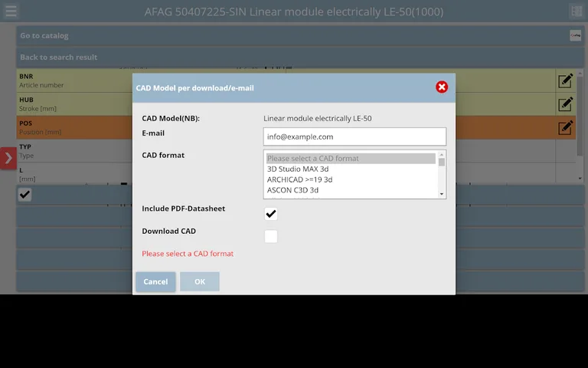Uncheck Include PDF-Datasheet

[271, 214]
